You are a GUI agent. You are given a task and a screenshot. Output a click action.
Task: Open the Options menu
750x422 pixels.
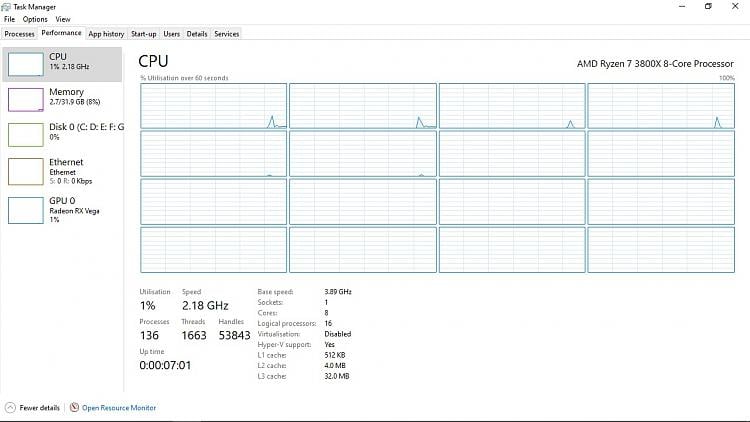(35, 19)
